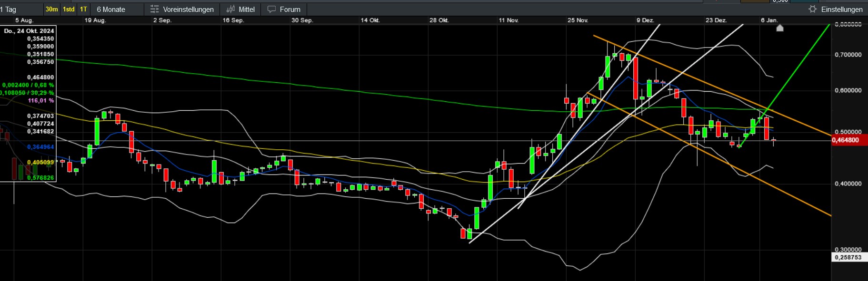Click the '23 Dez.' date axis label
The image size is (868, 281).
[x=716, y=20]
